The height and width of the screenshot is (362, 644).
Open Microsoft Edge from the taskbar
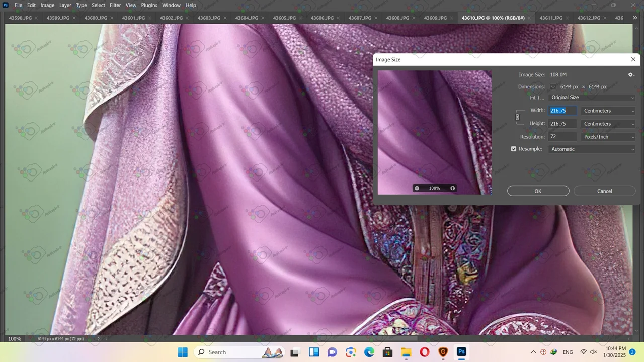369,352
